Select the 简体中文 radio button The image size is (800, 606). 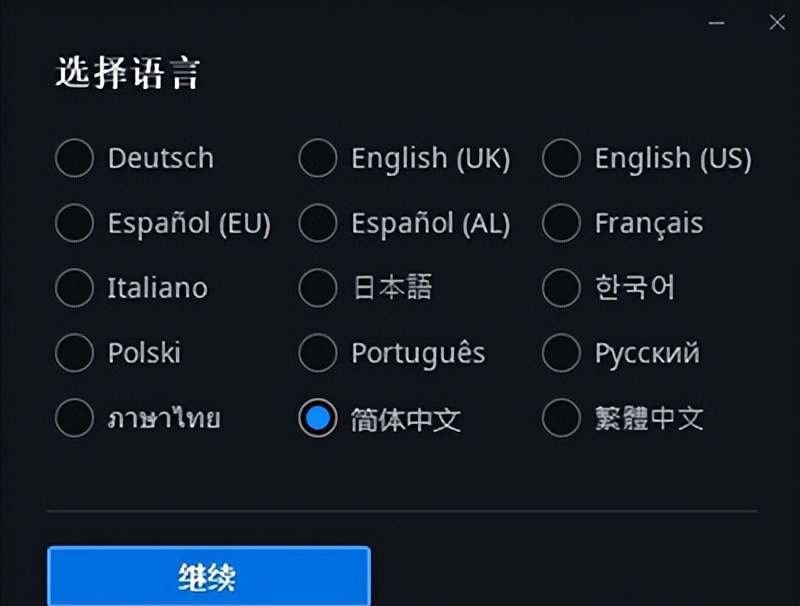pos(318,418)
